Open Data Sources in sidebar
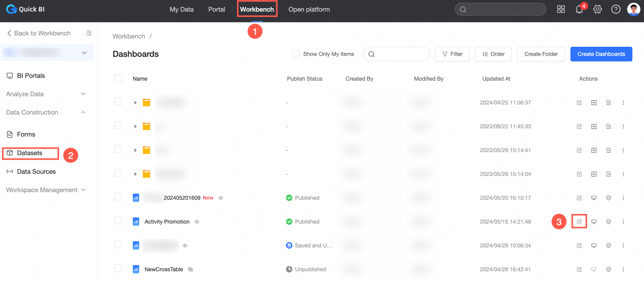 click(36, 172)
